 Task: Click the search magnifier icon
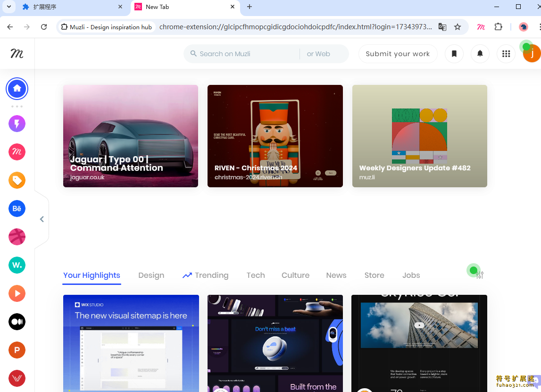[x=193, y=53]
